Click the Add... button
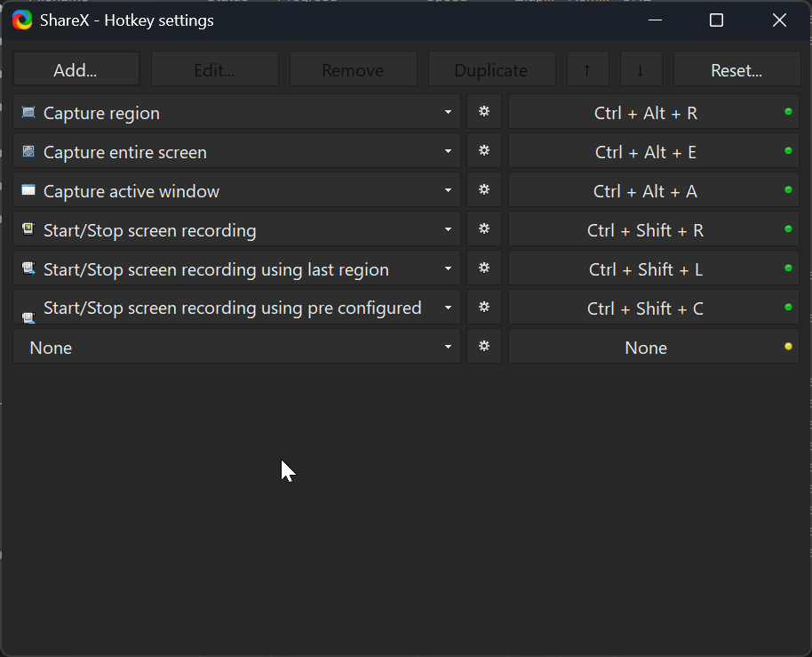Viewport: 812px width, 657px height. [x=76, y=69]
